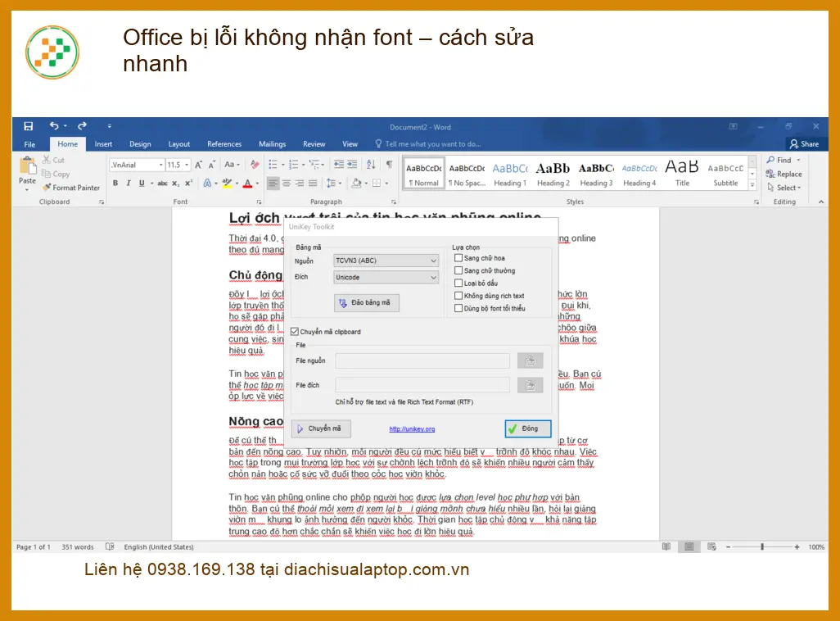Image resolution: width=840 pixels, height=621 pixels.
Task: Toggle Underline formatting
Action: (x=142, y=183)
